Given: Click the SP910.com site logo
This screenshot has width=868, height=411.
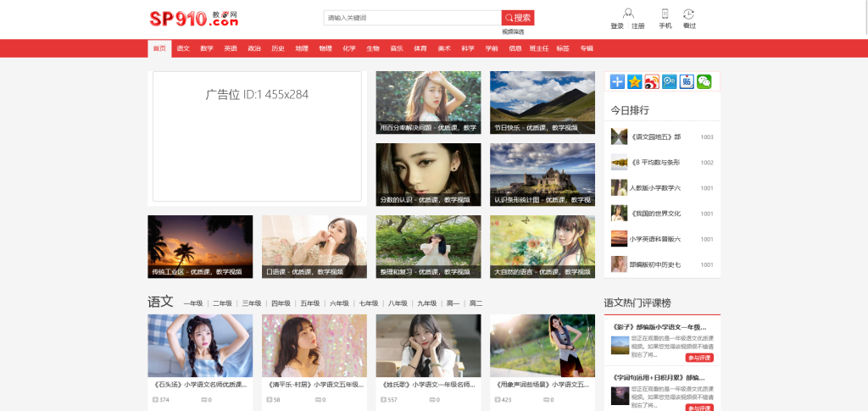Looking at the screenshot, I should tap(194, 18).
